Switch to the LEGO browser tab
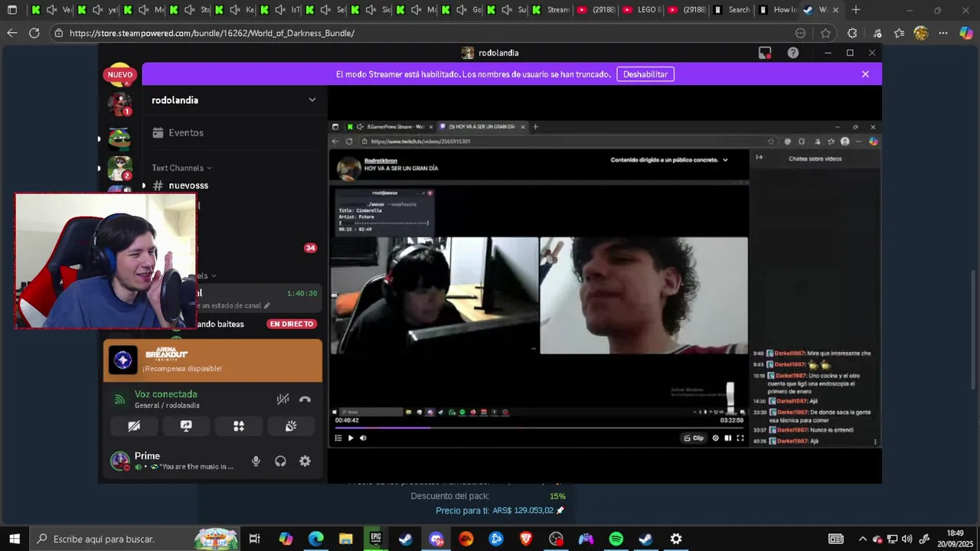 [641, 10]
